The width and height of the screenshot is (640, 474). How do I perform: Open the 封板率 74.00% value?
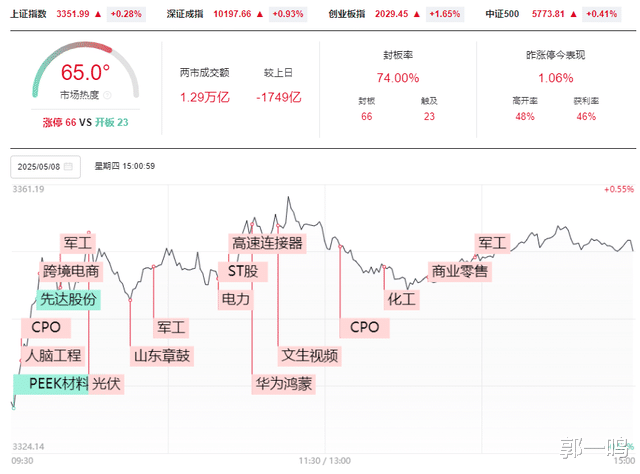pos(398,78)
